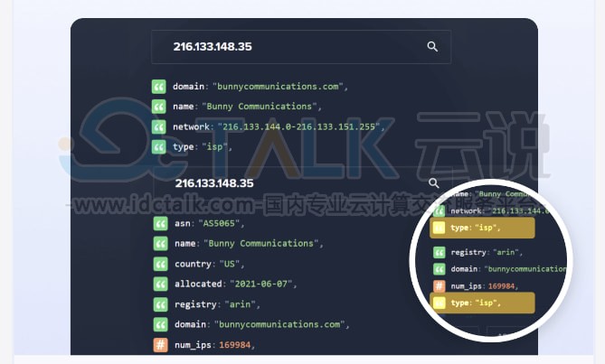The height and width of the screenshot is (364, 605).
Task: Select the country "US" value
Action: coord(230,264)
